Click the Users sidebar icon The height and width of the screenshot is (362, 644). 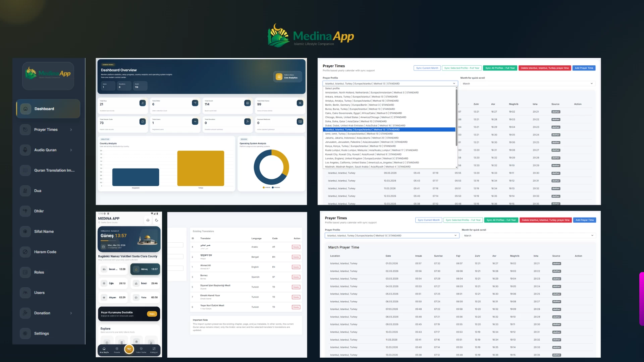[25, 293]
